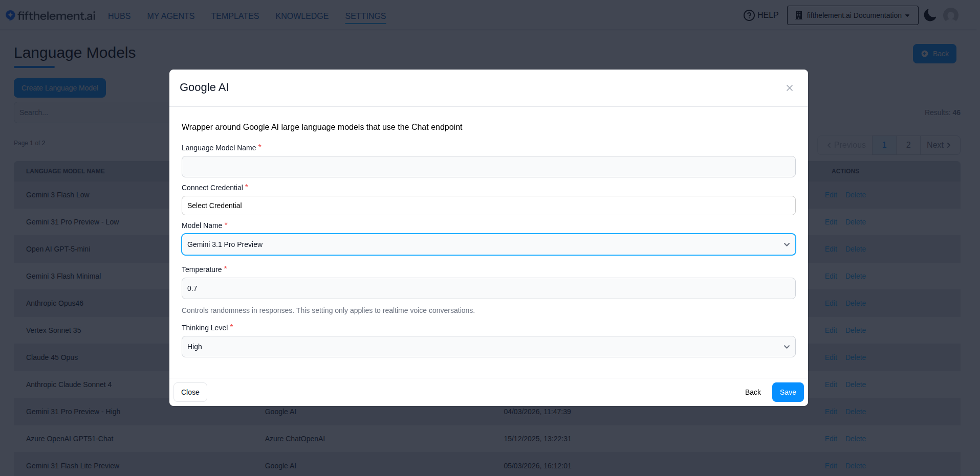This screenshot has height=476, width=980.
Task: Select page 1 in pagination
Action: (x=884, y=145)
